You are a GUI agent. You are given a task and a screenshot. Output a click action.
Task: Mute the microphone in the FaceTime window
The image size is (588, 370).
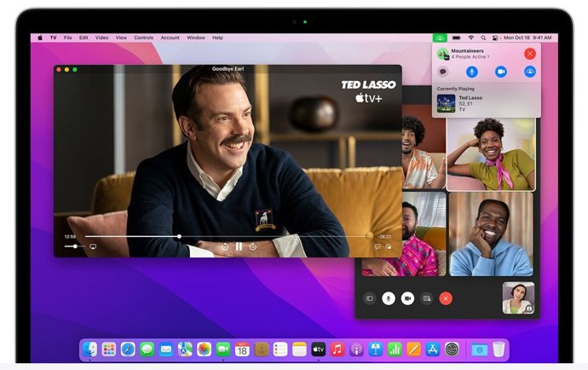tap(389, 298)
